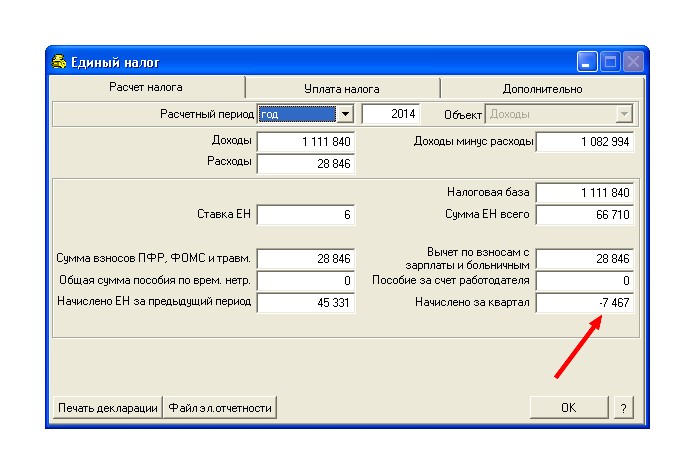Screen dimensions: 685x466
Task: Click the year field showing 2014
Action: click(x=391, y=114)
